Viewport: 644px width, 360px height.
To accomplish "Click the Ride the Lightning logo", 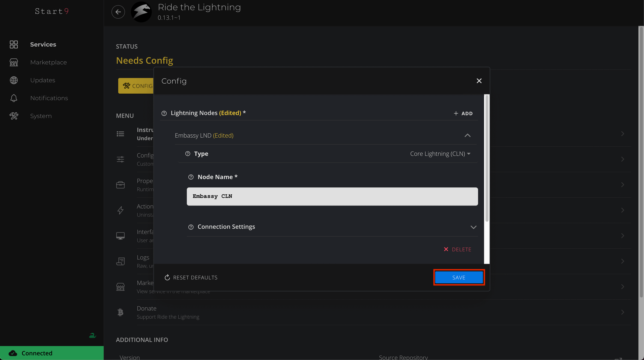I will point(141,12).
